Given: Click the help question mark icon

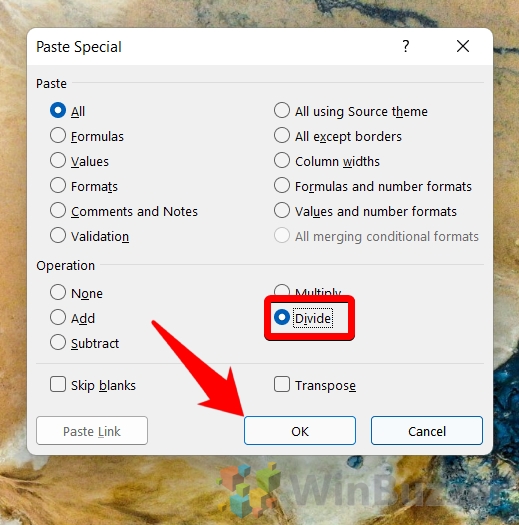Looking at the screenshot, I should tap(405, 46).
